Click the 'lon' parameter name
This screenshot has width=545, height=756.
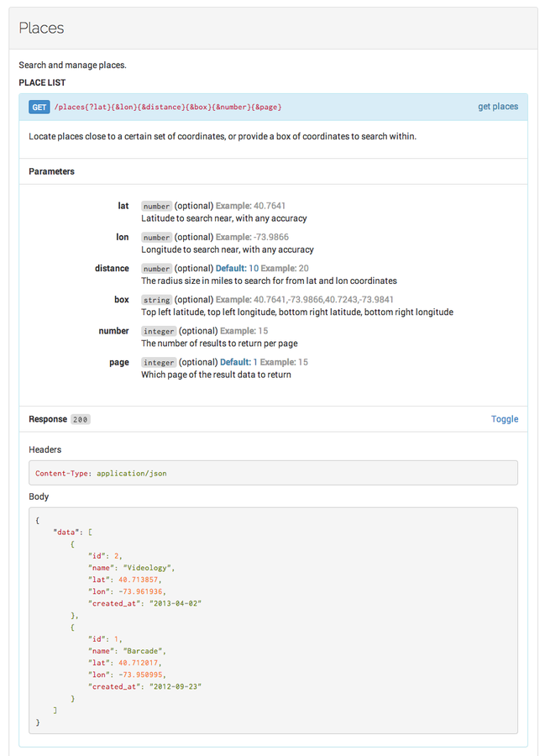click(x=123, y=237)
